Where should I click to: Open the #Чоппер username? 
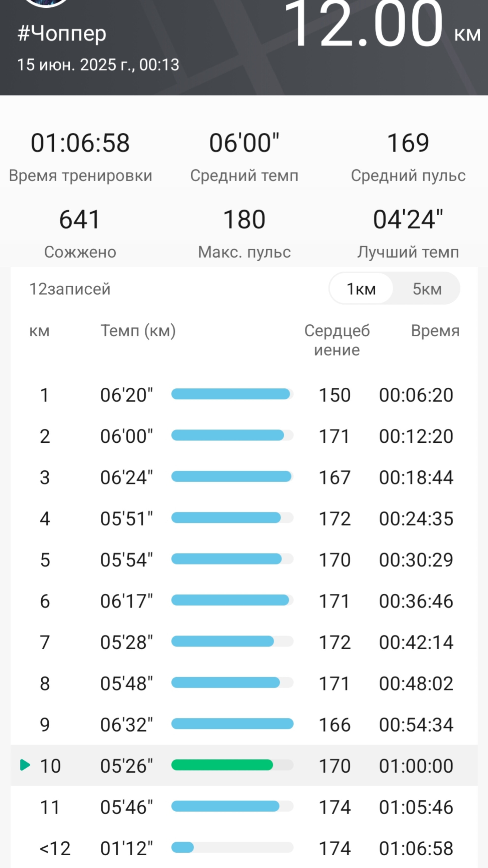click(x=62, y=34)
